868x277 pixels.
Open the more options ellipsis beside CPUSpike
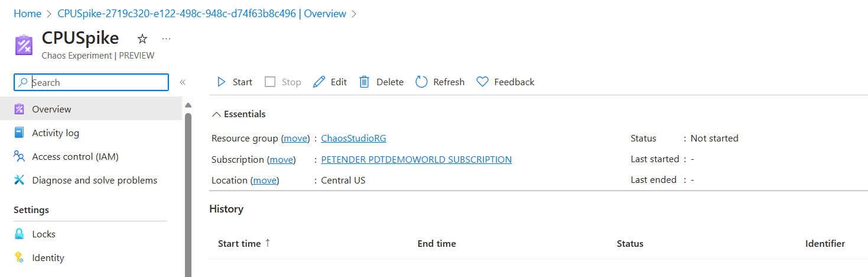coord(166,39)
